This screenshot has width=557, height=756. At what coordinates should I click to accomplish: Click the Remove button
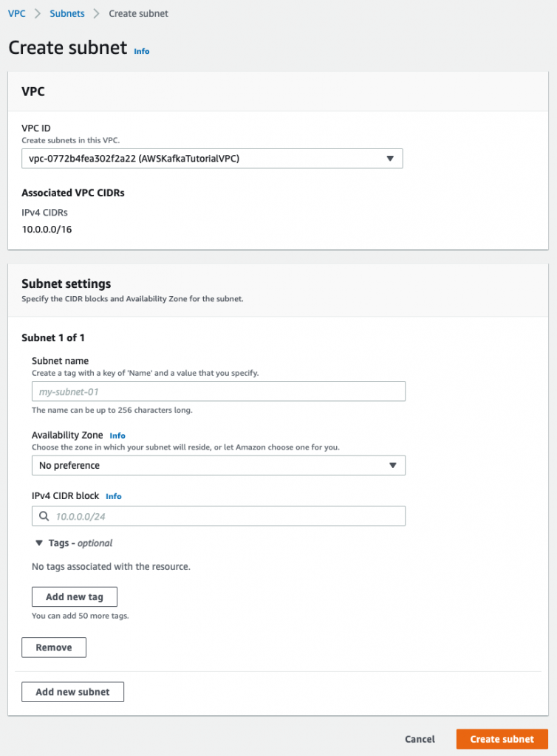53,647
